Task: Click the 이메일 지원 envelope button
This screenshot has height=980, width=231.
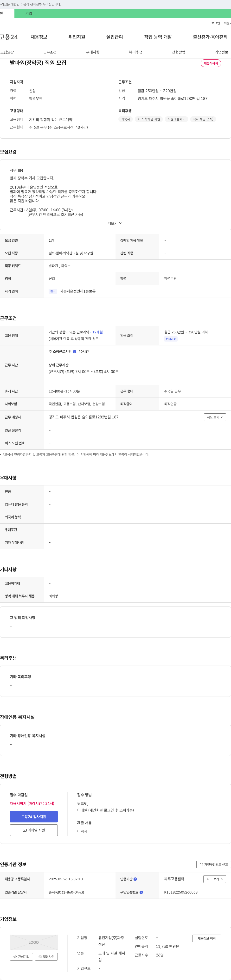Action: click(x=34, y=830)
